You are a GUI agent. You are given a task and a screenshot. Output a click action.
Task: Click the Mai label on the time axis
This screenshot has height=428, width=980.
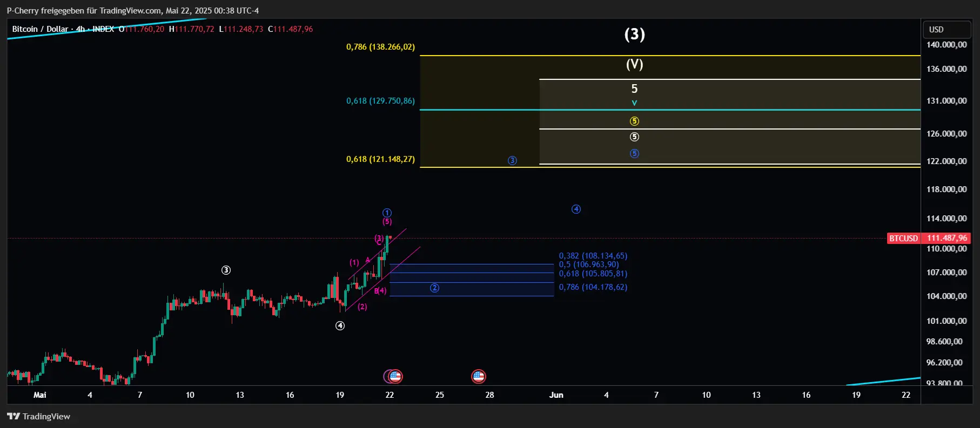[x=40, y=395]
